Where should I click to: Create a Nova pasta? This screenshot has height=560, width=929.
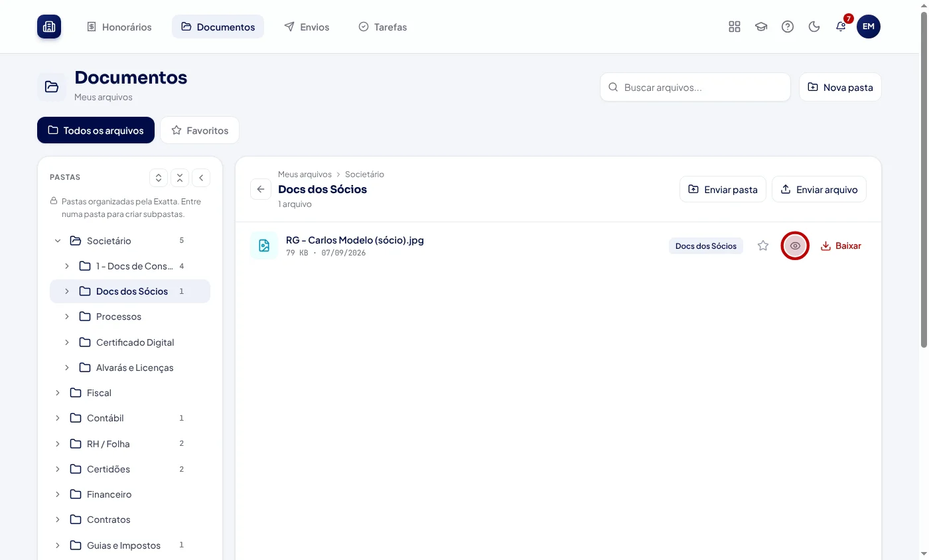840,87
